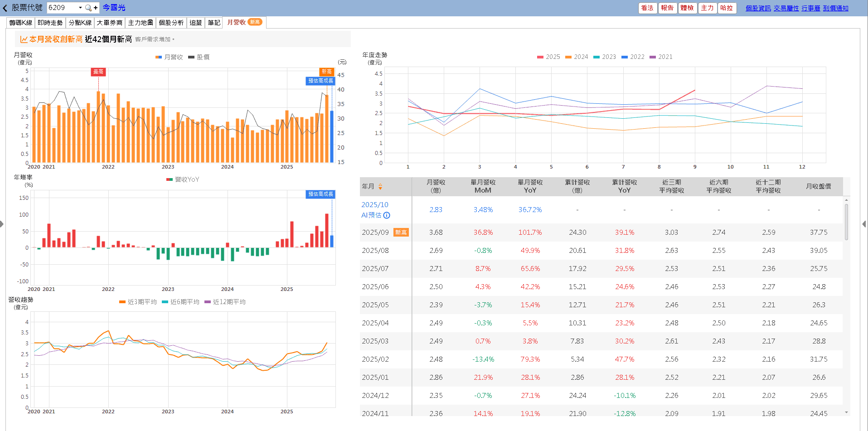Screen dimensions: 868x431
Task: Click the AI預估 info circle icon
Action: pos(387,215)
